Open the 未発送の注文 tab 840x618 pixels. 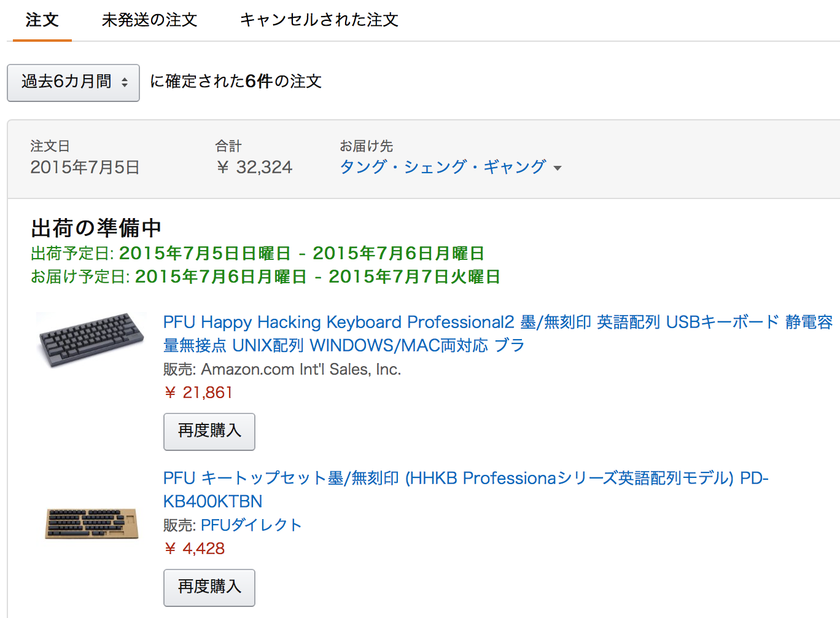(x=149, y=20)
